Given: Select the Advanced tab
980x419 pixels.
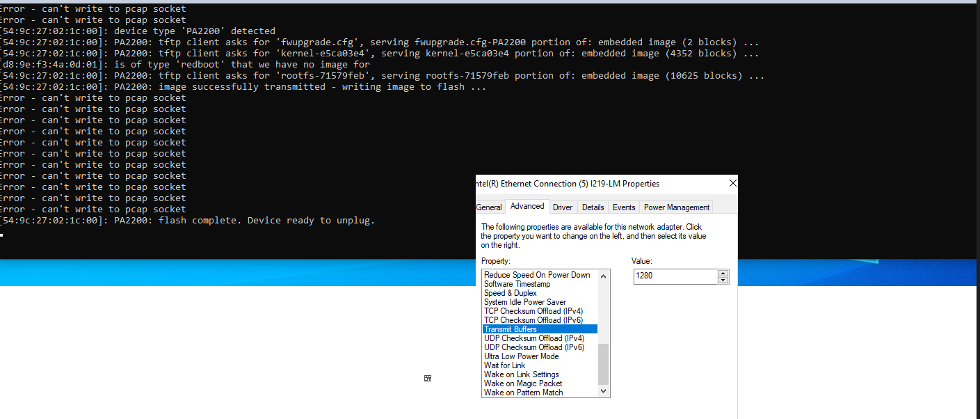Looking at the screenshot, I should [x=527, y=205].
